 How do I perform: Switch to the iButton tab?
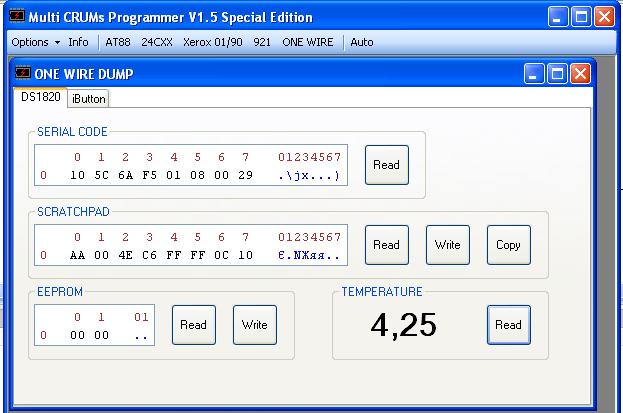(89, 99)
